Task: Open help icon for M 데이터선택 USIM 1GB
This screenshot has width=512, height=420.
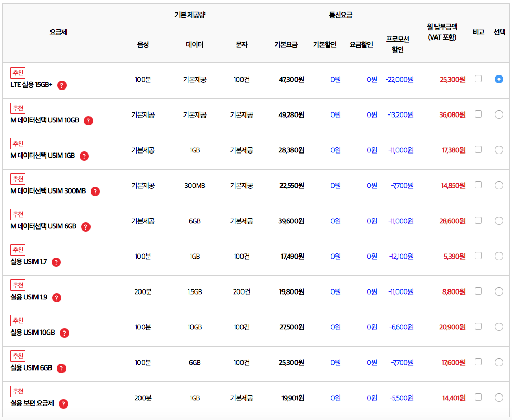Action: click(84, 156)
